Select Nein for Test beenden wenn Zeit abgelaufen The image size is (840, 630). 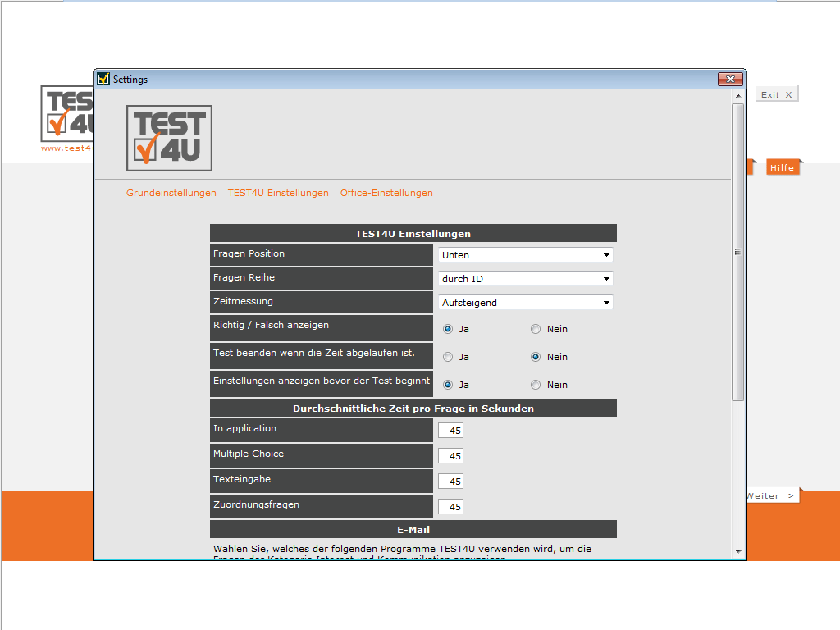pos(536,357)
